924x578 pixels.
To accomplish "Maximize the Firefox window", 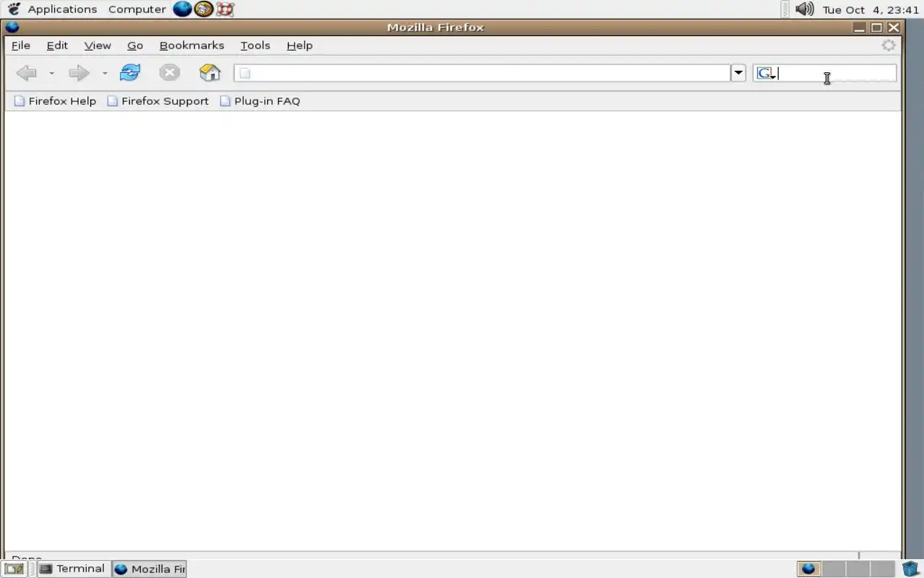I will point(876,27).
